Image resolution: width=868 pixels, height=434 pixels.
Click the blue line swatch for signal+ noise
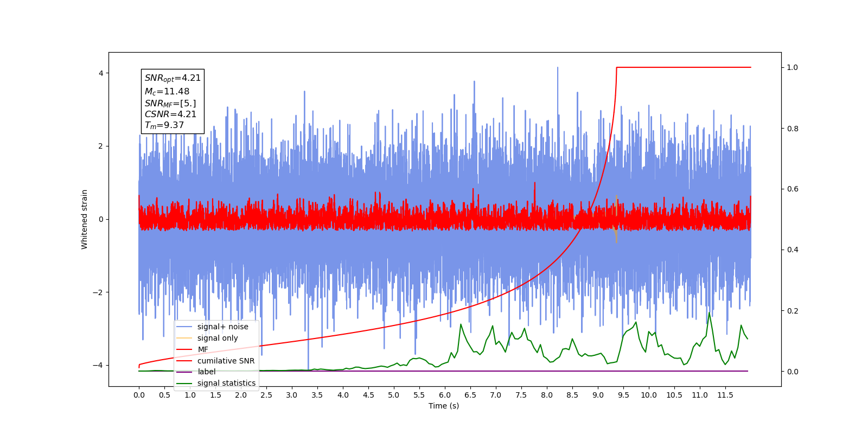pos(185,327)
